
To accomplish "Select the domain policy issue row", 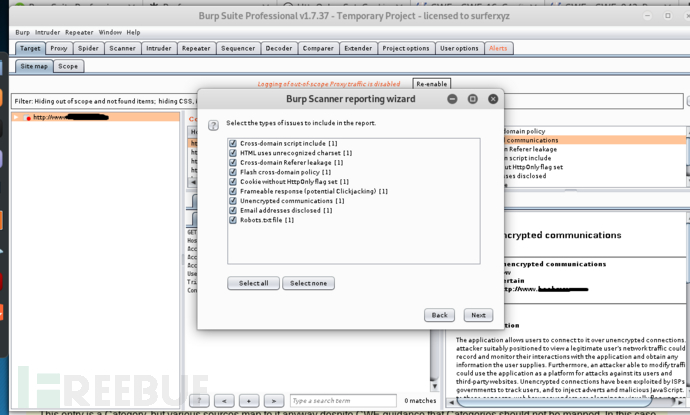I will point(595,131).
